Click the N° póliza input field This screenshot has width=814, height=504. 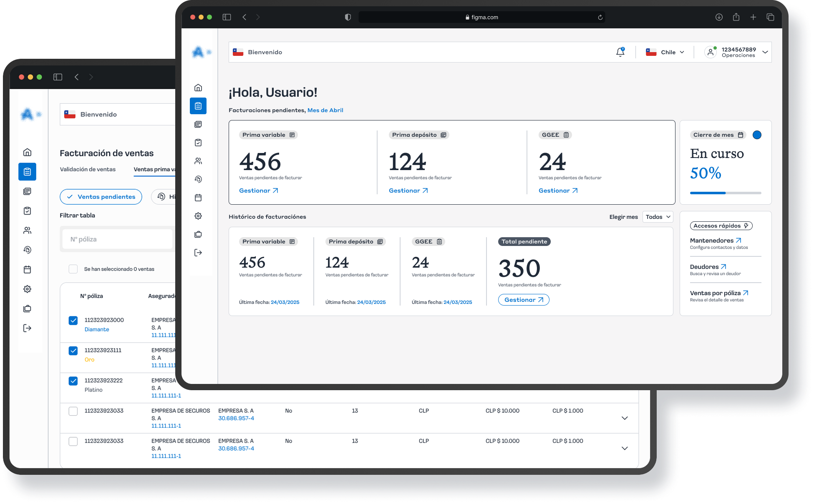118,239
